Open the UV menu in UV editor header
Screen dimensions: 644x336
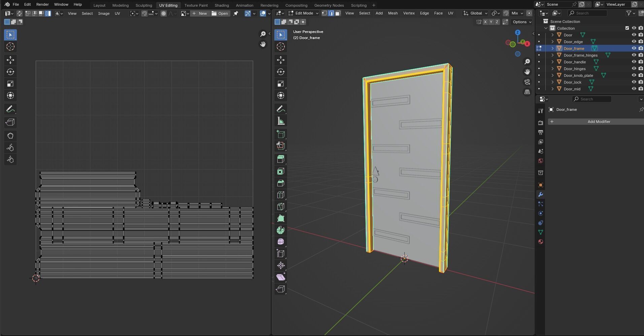pos(117,13)
